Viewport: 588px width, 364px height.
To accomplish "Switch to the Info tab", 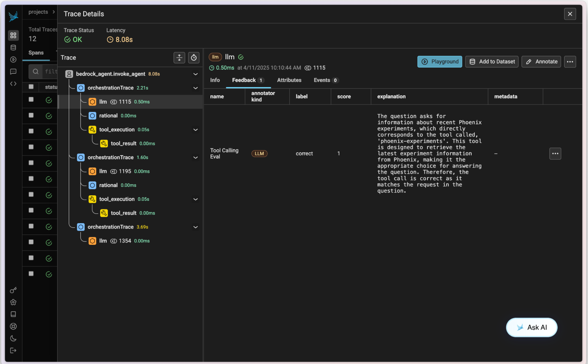I will pyautogui.click(x=215, y=80).
